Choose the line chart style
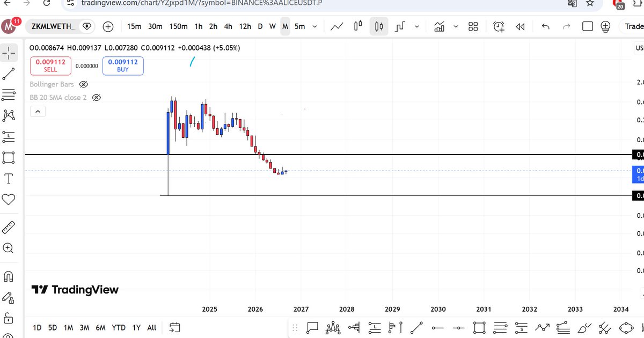The image size is (644, 338). 337,26
